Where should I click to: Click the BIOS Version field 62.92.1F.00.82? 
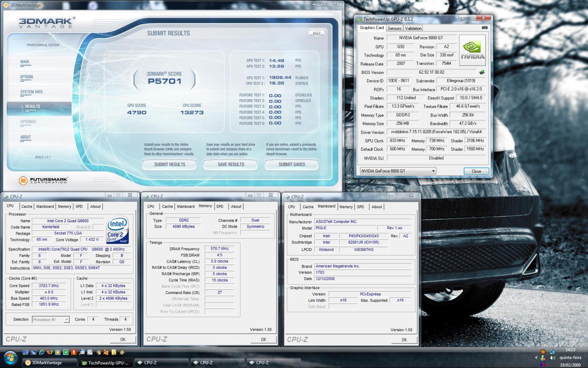point(432,72)
